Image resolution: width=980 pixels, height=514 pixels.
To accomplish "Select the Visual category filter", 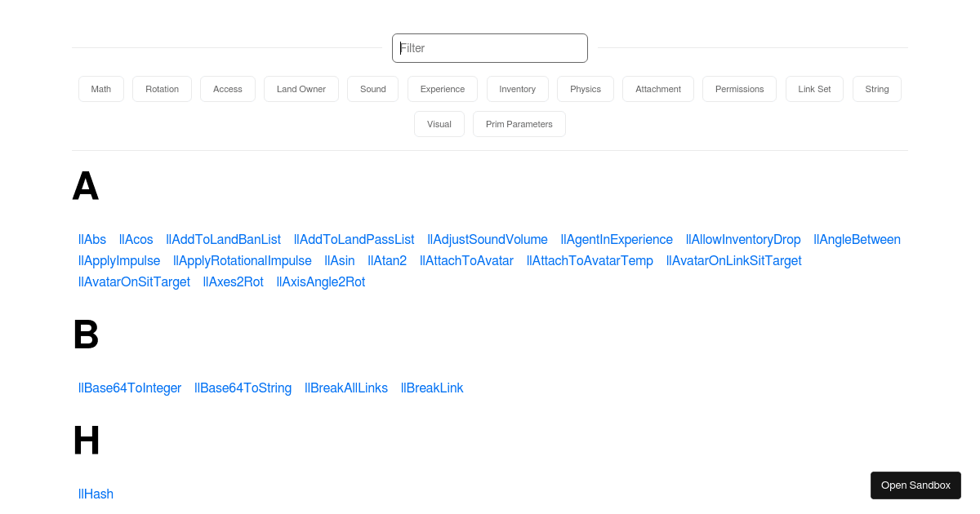I will click(439, 124).
